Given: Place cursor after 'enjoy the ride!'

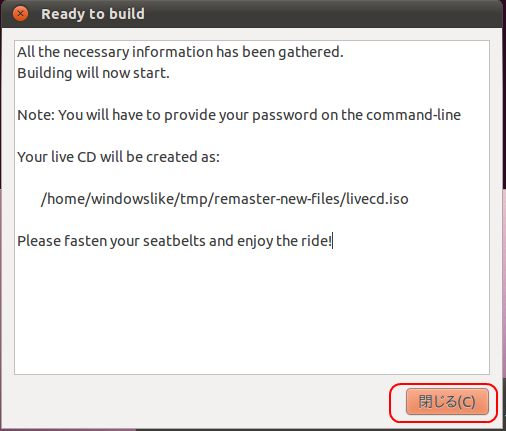Looking at the screenshot, I should point(333,241).
